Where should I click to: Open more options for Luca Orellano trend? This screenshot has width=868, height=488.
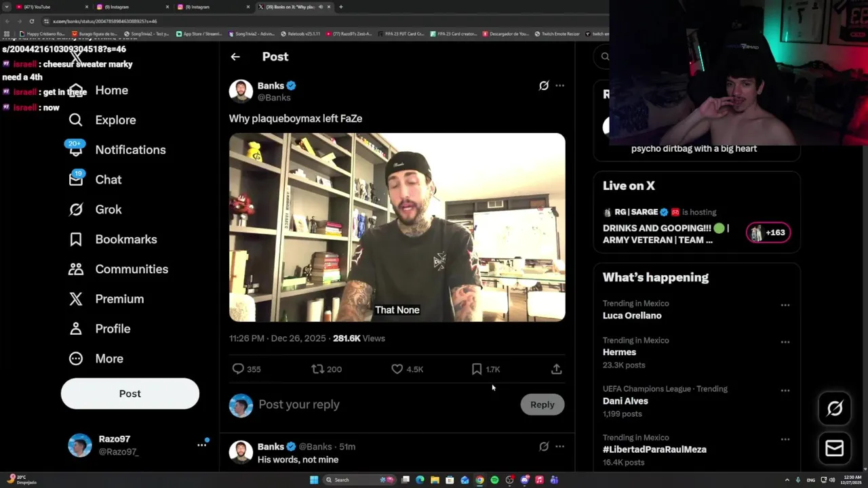(x=785, y=305)
